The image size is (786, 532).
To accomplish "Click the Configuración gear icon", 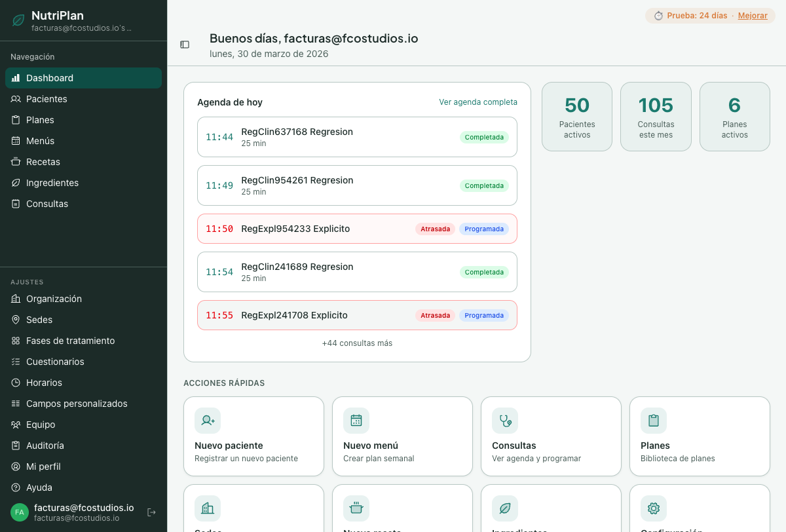I will 653,507.
